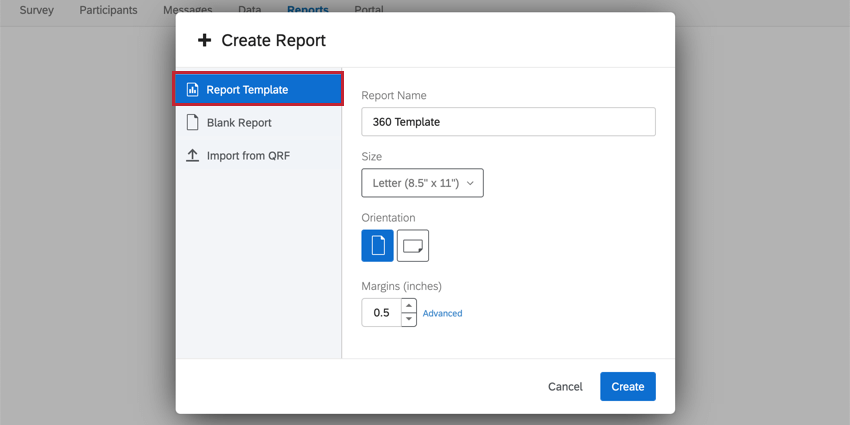Screen dimensions: 850x425
Task: Decrease margins with down arrow
Action: pyautogui.click(x=409, y=319)
